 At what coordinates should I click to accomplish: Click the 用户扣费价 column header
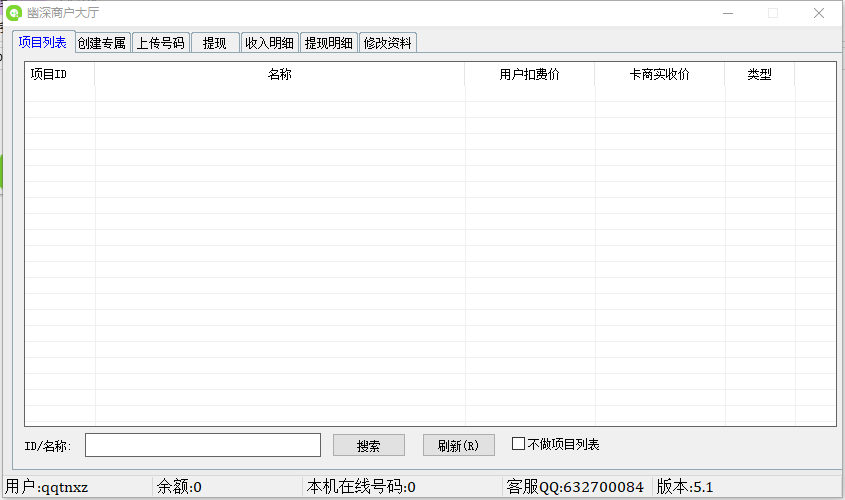(x=530, y=74)
